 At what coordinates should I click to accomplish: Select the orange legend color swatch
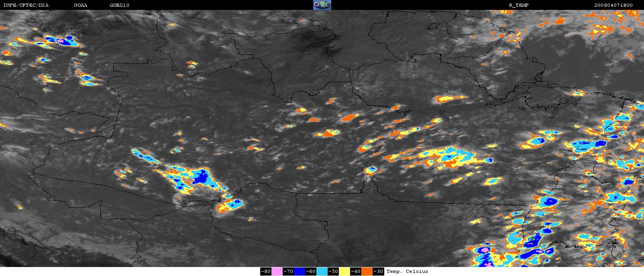(367, 272)
